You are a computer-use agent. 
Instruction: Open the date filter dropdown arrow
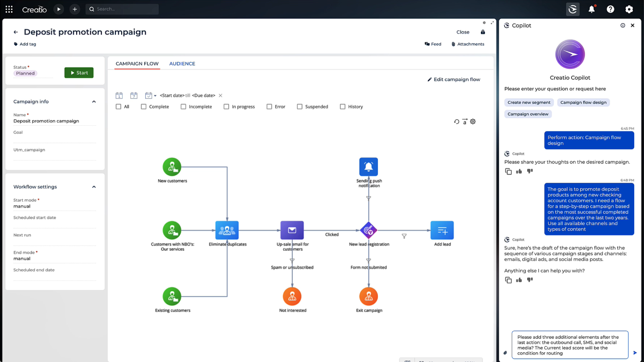pos(155,95)
